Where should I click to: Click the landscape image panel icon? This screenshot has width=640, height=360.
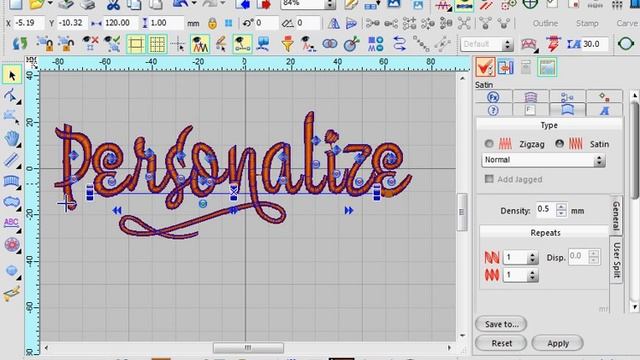547,67
